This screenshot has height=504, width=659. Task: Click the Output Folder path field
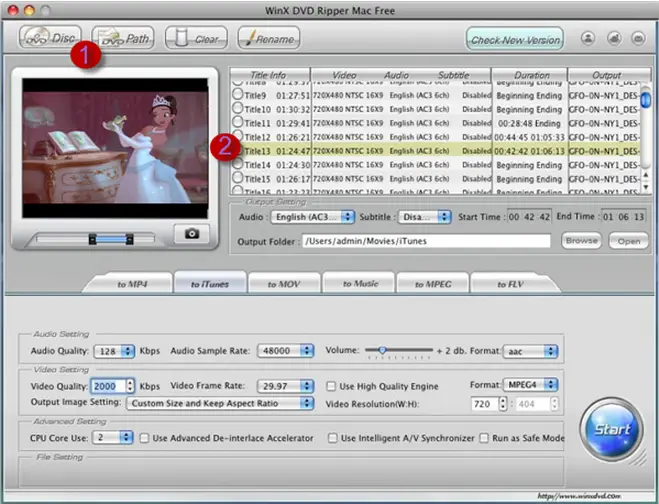(426, 241)
